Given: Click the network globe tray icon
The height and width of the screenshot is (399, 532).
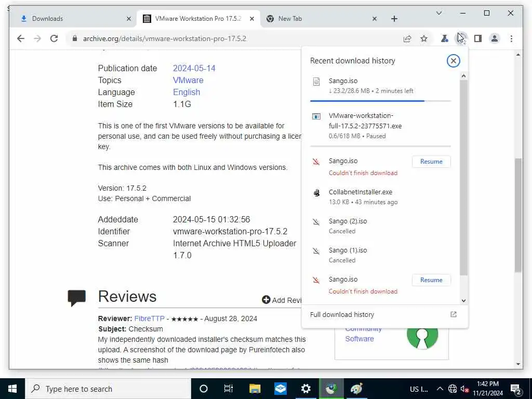Looking at the screenshot, I should pos(453,389).
